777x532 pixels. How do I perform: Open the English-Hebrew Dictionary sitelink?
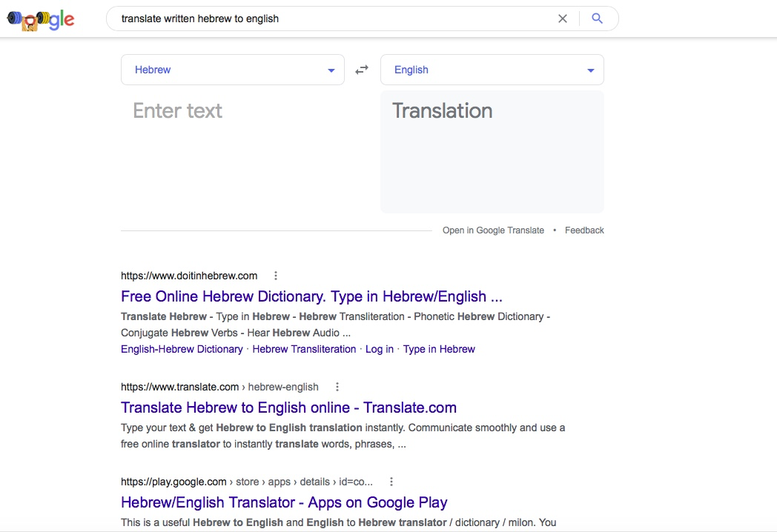pyautogui.click(x=182, y=349)
